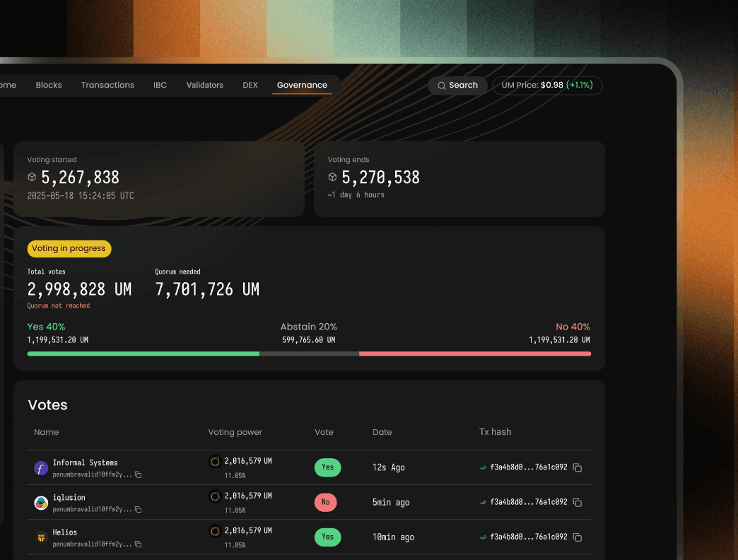Image resolution: width=738 pixels, height=560 pixels.
Task: Click the '12s Ago' date cell
Action: (388, 467)
